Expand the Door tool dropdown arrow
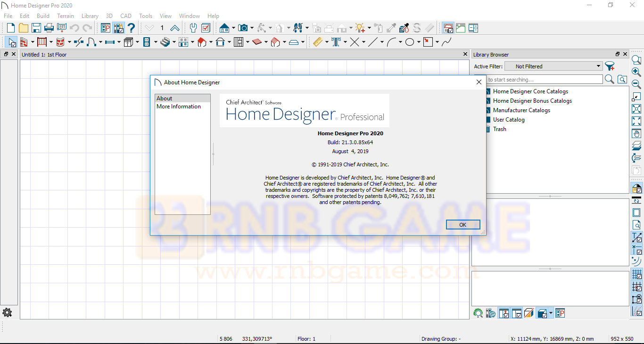644x344 pixels. [100, 42]
